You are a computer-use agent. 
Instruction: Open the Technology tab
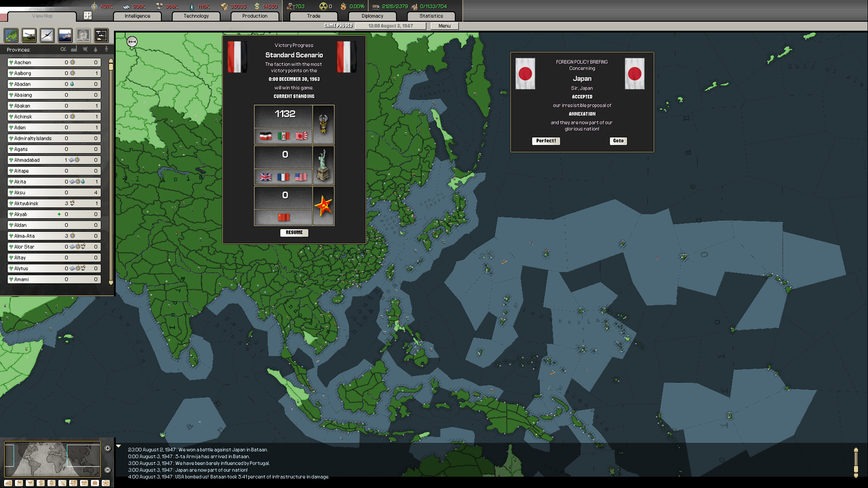click(196, 16)
